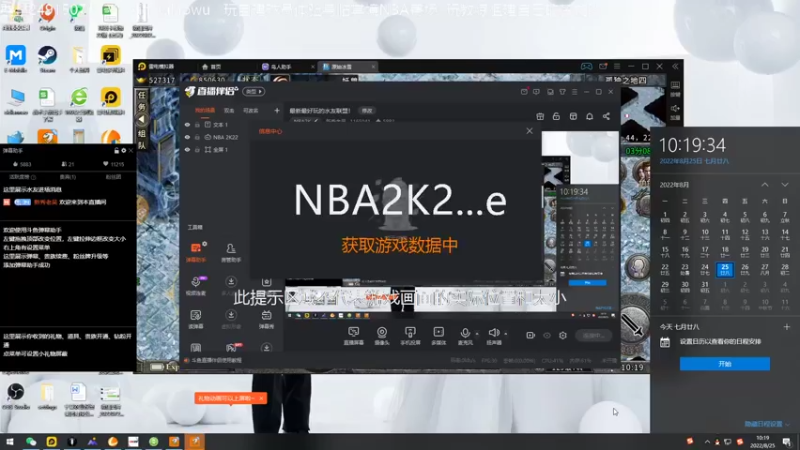Open action center notification icon
This screenshot has width=800, height=450.
(x=786, y=442)
